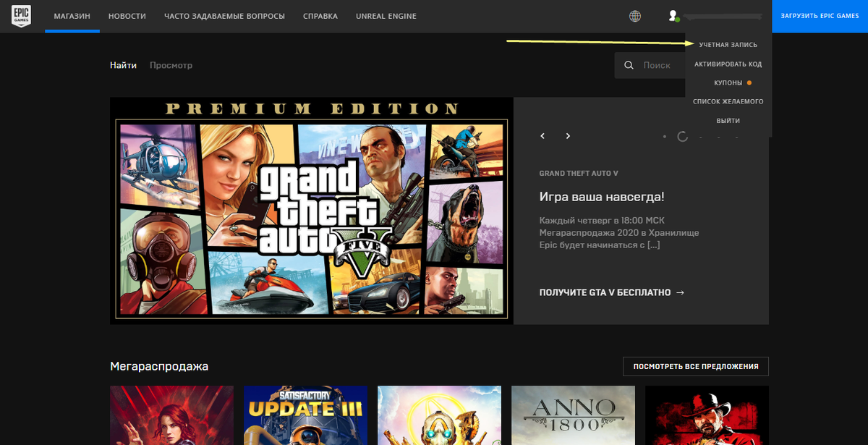Click the Игра ваша навсегда! headline

coord(602,197)
